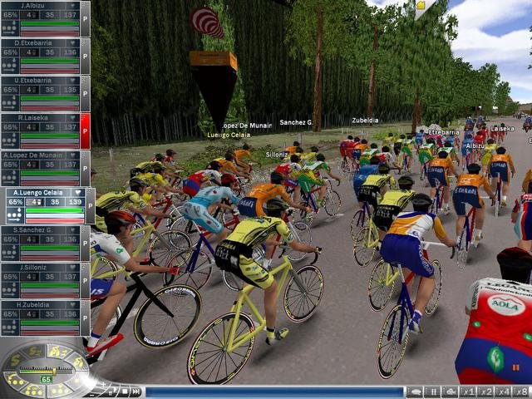
Task: Set race speed to x8
Action: click(x=520, y=392)
